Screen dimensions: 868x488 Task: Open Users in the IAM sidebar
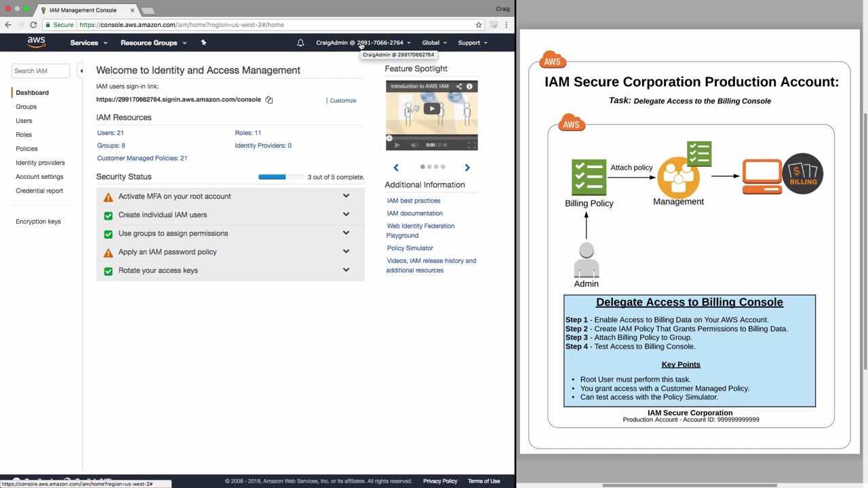point(24,121)
